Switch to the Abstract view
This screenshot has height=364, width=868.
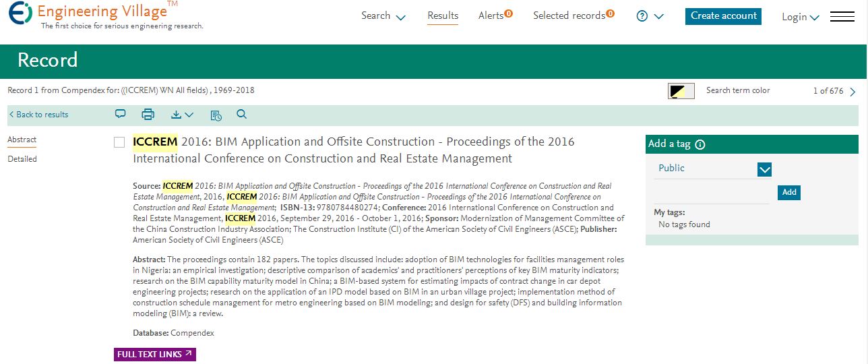22,140
